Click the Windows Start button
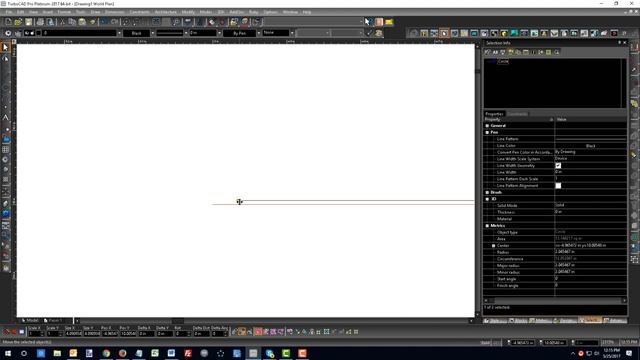This screenshot has width=640, height=360. pos(8,353)
